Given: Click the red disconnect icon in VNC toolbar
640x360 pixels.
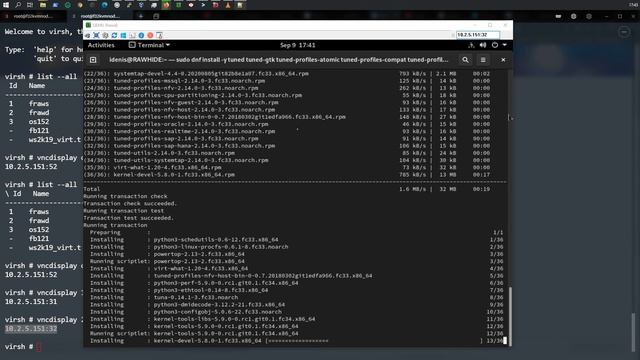Looking at the screenshot, I should point(150,36).
